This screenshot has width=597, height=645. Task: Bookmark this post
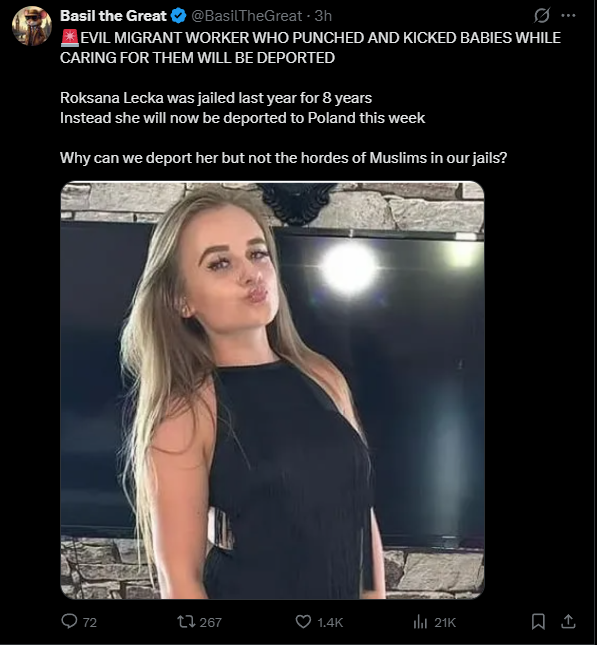click(x=538, y=622)
